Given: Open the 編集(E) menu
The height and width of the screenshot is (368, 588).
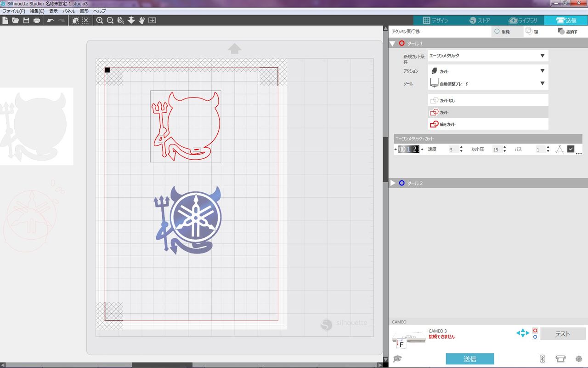Looking at the screenshot, I should [37, 11].
